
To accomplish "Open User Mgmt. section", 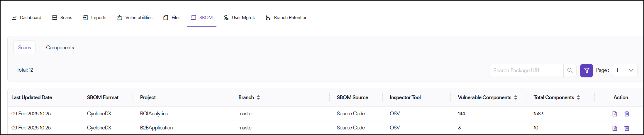I will (x=239, y=18).
